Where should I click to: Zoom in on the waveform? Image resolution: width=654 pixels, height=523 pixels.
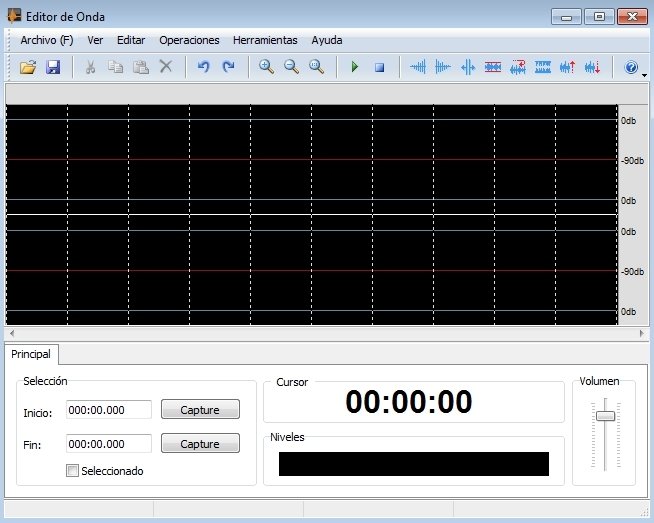coord(266,67)
